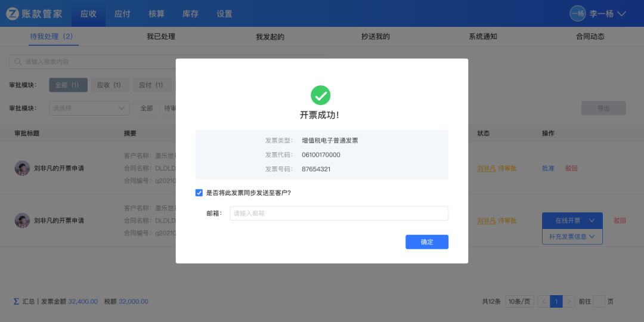Click the green success checkmark icon

320,95
